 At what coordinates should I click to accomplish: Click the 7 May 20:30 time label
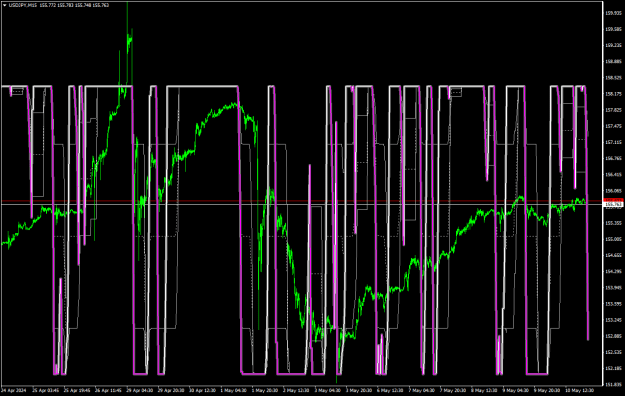tap(454, 390)
